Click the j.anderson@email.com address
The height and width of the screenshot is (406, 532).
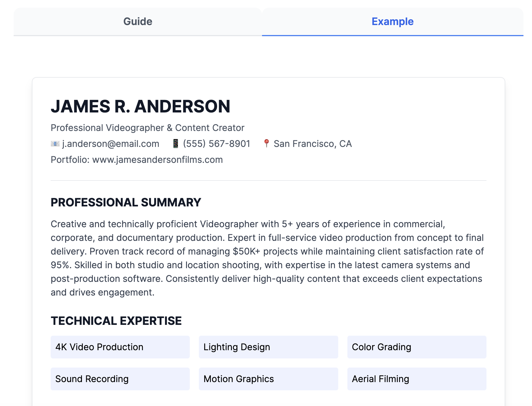click(x=111, y=144)
